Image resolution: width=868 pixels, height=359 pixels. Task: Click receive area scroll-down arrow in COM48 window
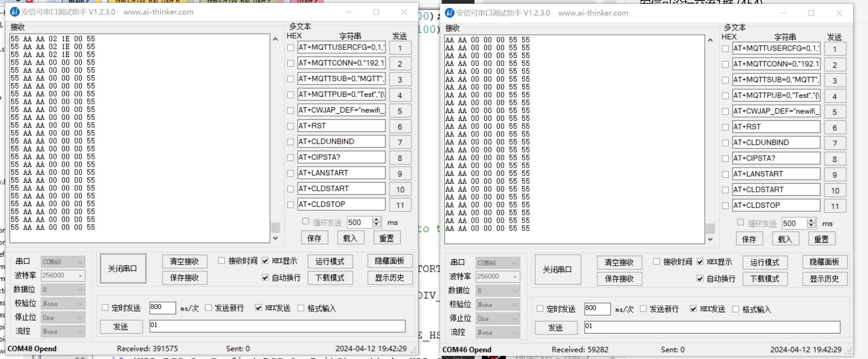pos(275,238)
